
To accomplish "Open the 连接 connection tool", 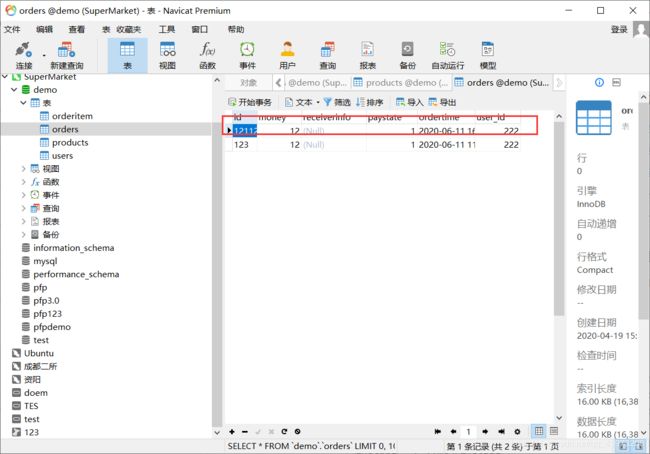I will click(x=24, y=55).
